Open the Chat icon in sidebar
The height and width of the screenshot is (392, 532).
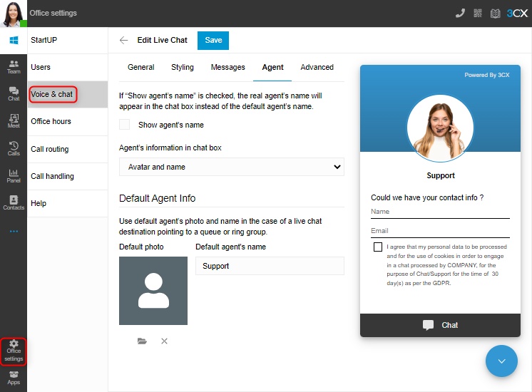(14, 94)
